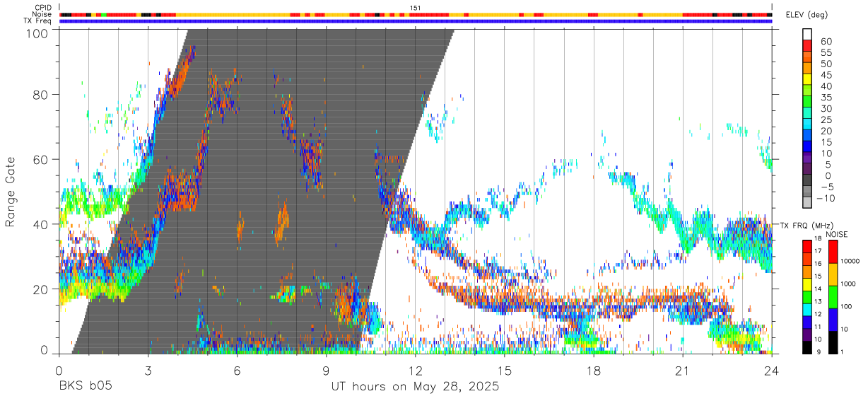868x401 pixels.
Task: Pick the black segment of TX FRQ colorbar
Action: [x=807, y=347]
